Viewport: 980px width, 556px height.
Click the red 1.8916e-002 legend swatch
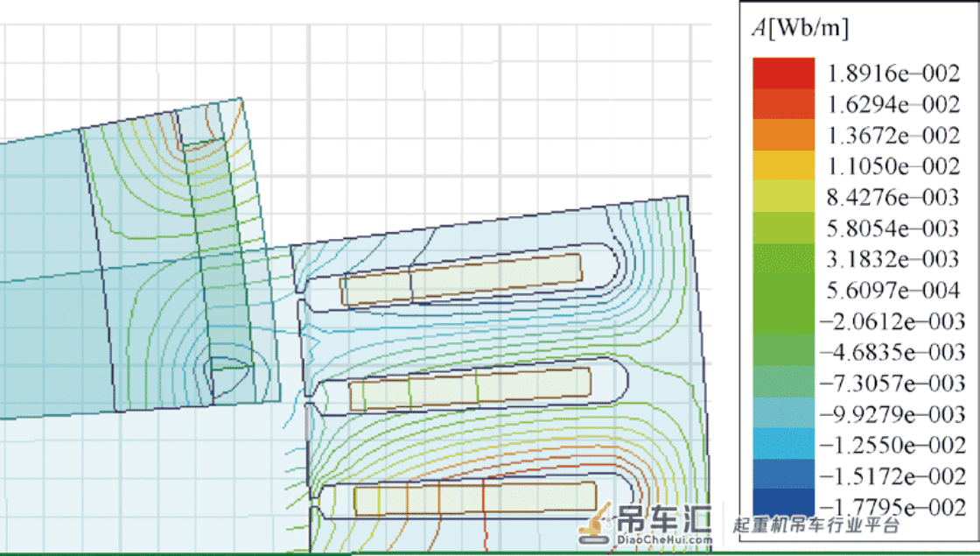[784, 74]
